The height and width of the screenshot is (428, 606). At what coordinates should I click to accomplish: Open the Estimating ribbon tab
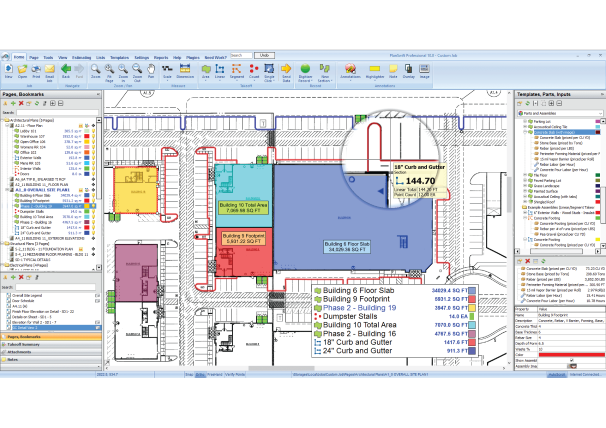click(x=82, y=57)
